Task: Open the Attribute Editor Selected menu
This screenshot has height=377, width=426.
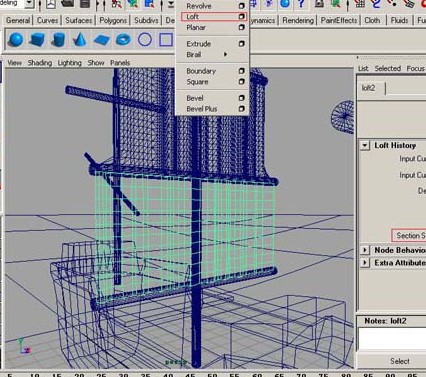Action: [388, 68]
